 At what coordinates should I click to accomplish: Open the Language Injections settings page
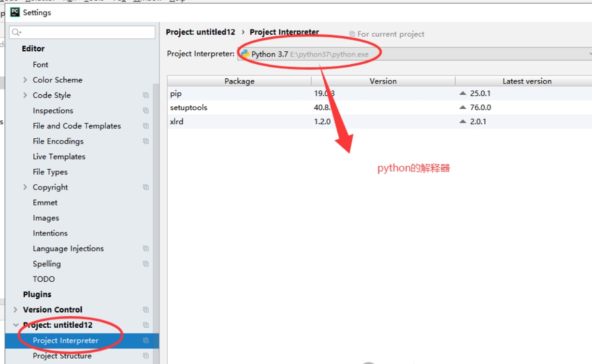pyautogui.click(x=68, y=248)
